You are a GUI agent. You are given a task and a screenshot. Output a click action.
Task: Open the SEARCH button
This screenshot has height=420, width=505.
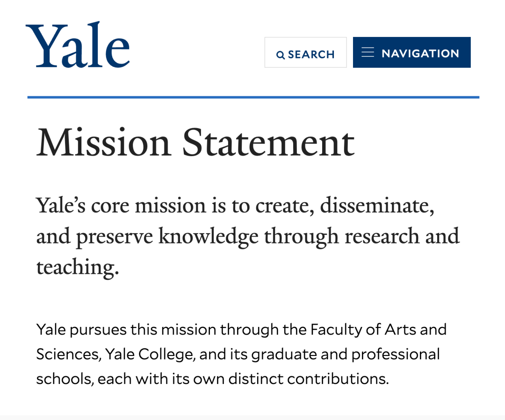[305, 52]
